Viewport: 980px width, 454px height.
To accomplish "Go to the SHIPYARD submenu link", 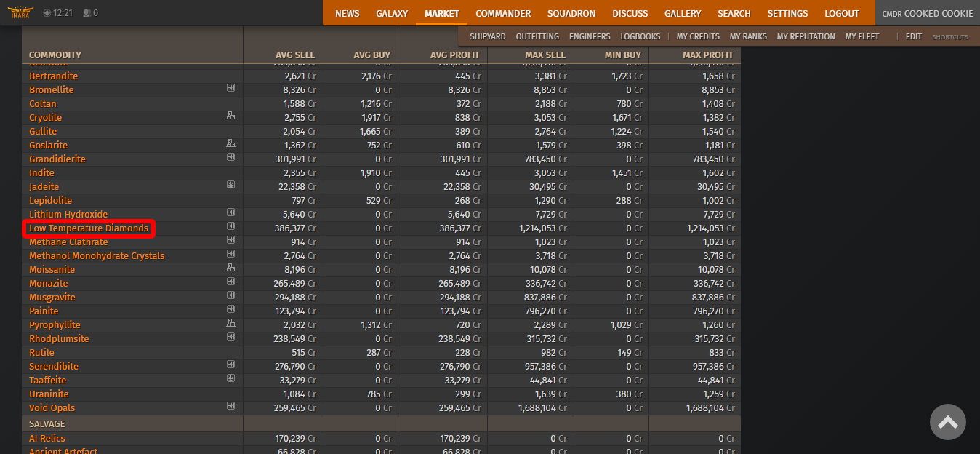I will click(488, 36).
